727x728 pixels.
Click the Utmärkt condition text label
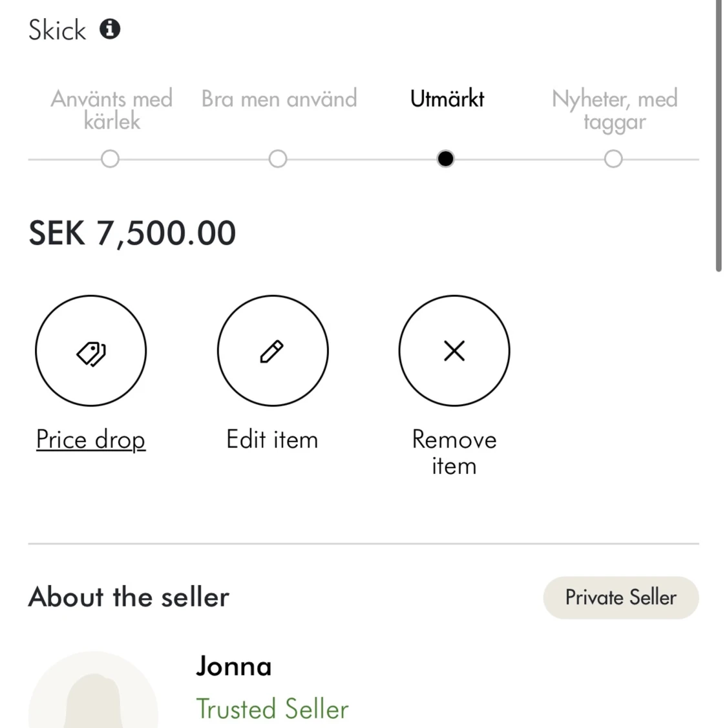[x=447, y=99]
